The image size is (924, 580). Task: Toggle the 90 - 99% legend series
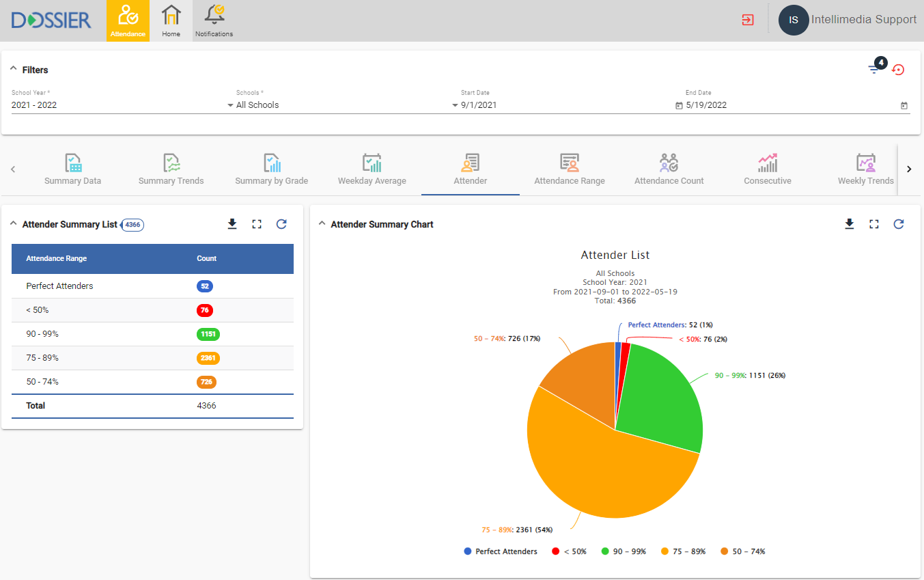pyautogui.click(x=624, y=551)
